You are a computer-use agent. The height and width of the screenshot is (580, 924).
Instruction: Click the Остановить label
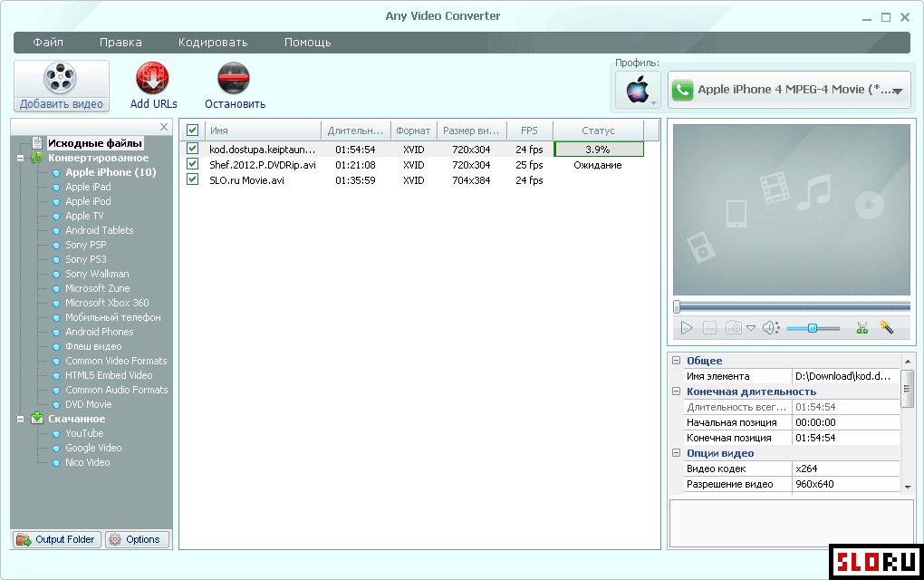click(x=236, y=103)
